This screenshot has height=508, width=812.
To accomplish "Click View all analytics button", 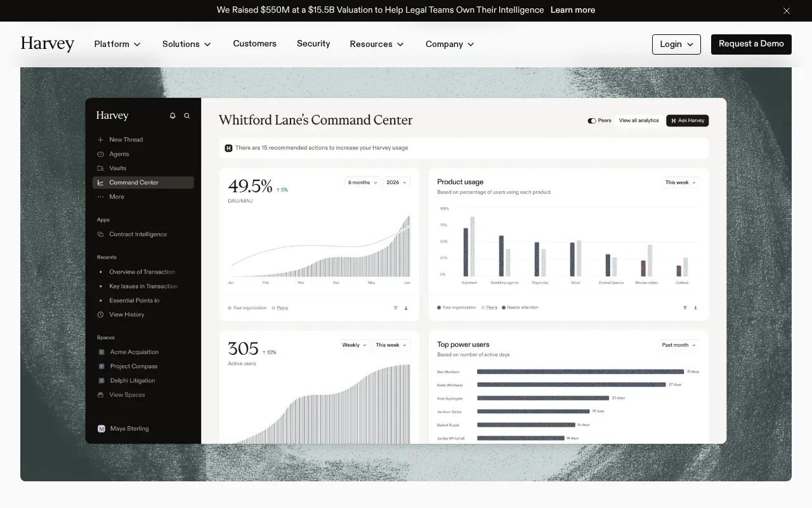I will [639, 121].
